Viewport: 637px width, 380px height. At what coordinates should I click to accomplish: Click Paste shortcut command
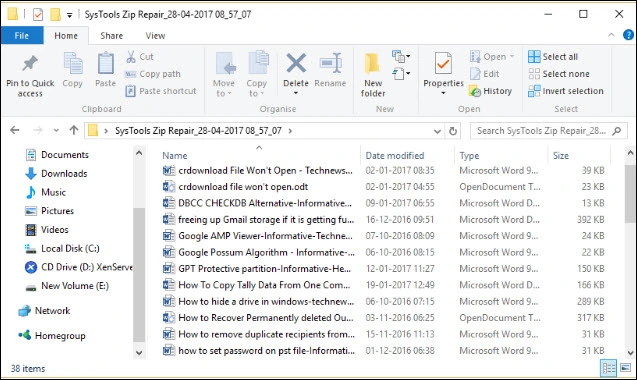click(161, 91)
